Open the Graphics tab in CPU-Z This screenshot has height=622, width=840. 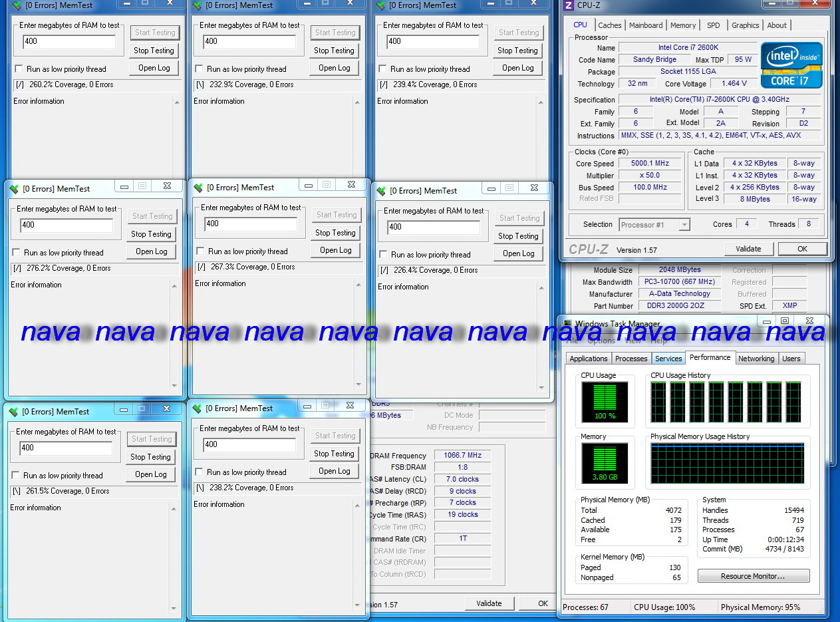point(745,25)
